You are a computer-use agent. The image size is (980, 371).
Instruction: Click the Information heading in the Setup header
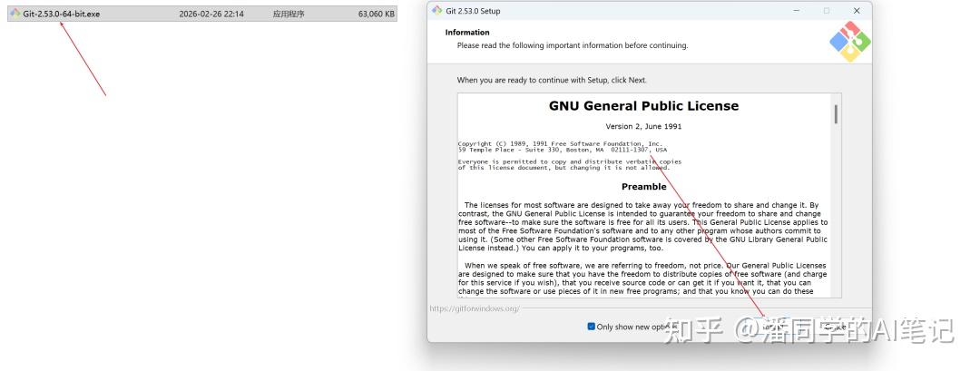click(467, 33)
